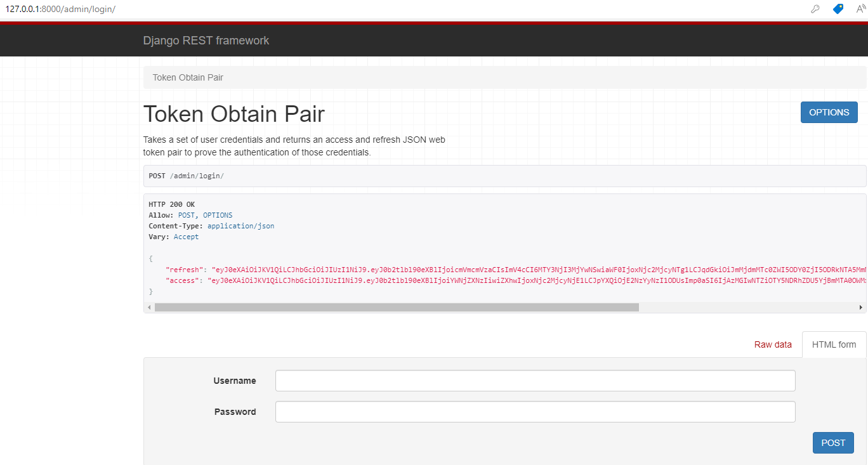Focus the Username input field
The height and width of the screenshot is (465, 868).
click(x=535, y=381)
